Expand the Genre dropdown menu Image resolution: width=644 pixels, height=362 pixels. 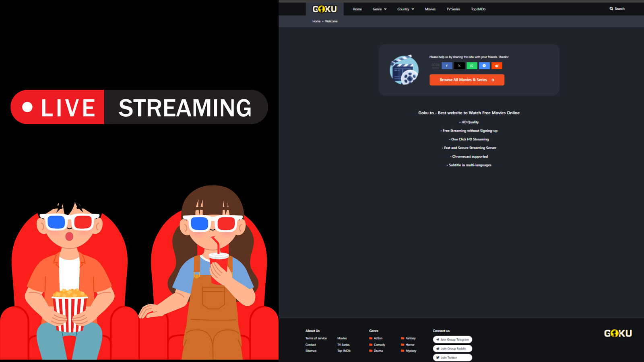coord(379,9)
